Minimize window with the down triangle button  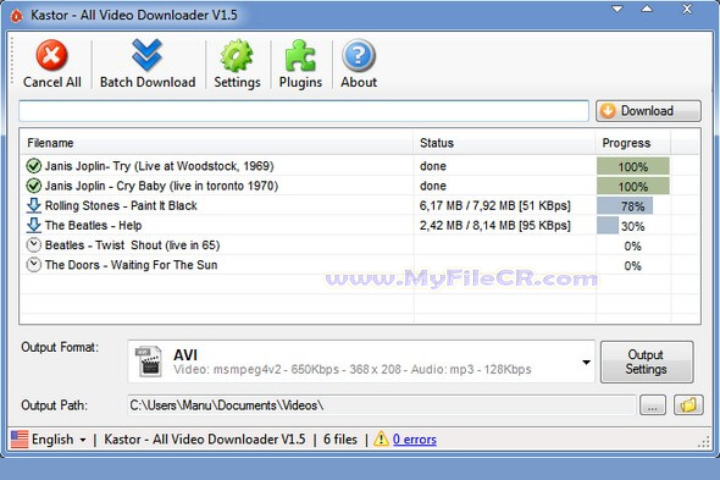click(x=618, y=9)
